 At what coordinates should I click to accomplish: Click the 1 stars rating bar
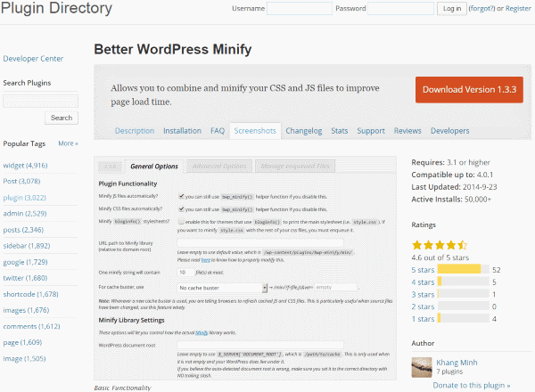coord(464,318)
